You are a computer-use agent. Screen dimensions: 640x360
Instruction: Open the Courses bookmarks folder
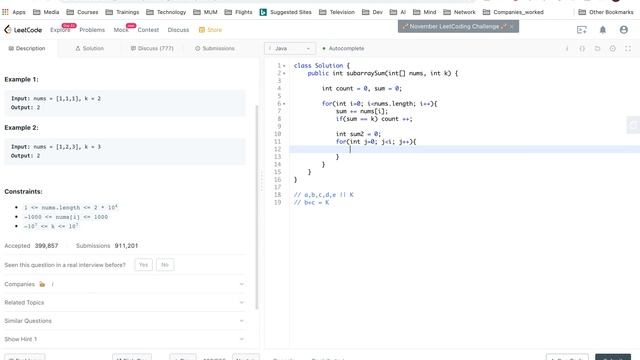click(x=82, y=12)
